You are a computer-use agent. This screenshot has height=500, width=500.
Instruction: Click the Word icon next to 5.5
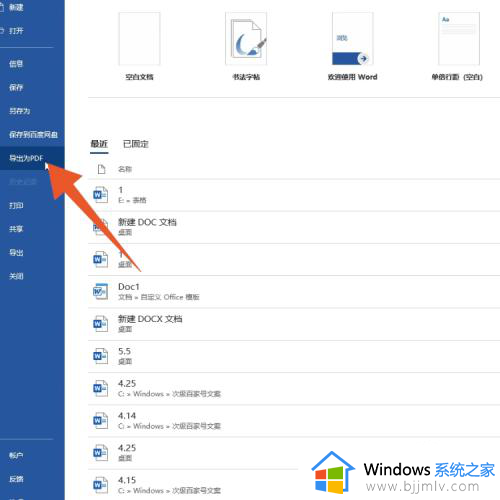(x=100, y=356)
